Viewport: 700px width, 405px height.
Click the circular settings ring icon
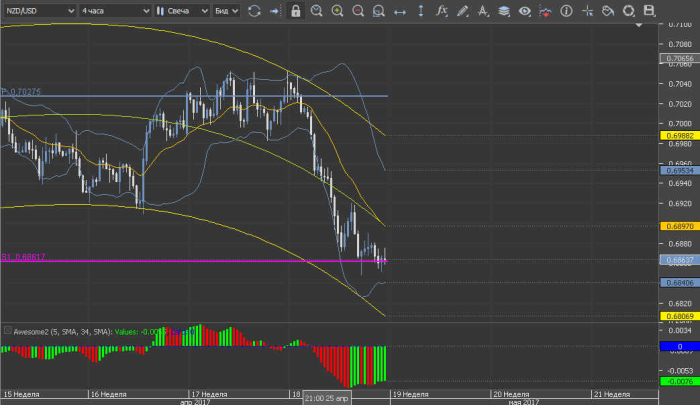coord(629,11)
